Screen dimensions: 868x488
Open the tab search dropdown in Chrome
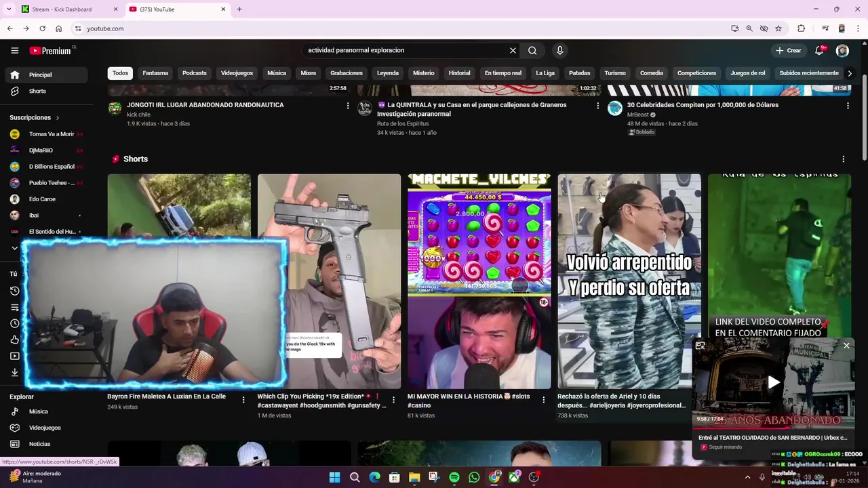point(9,9)
